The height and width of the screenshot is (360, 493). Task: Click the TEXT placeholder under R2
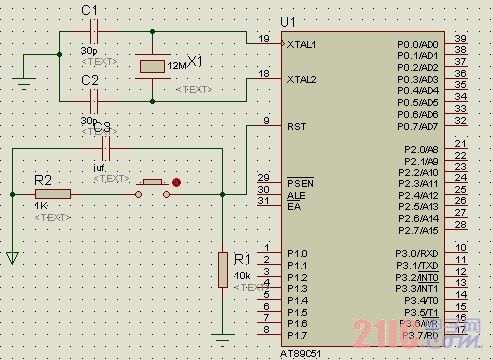coord(53,218)
